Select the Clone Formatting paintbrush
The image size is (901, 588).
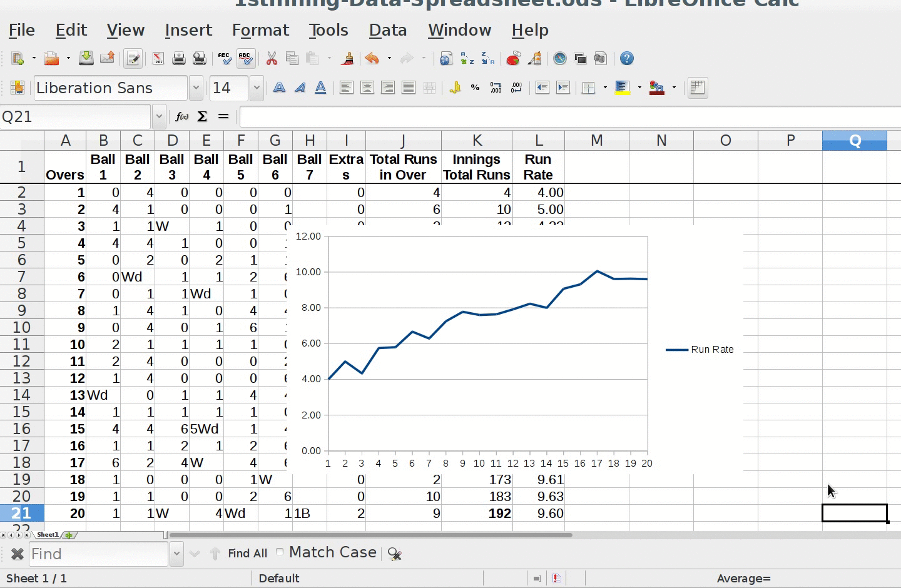(x=347, y=59)
